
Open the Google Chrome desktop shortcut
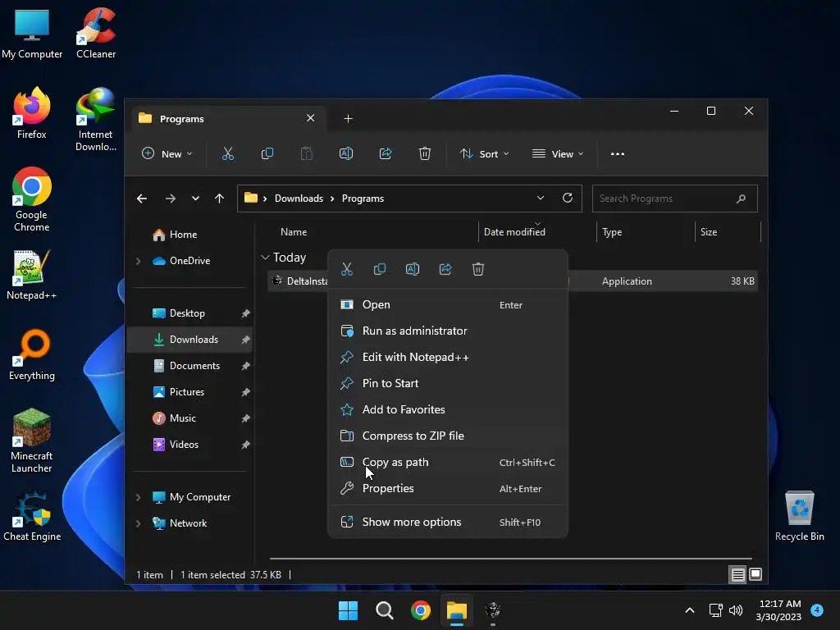pyautogui.click(x=32, y=199)
